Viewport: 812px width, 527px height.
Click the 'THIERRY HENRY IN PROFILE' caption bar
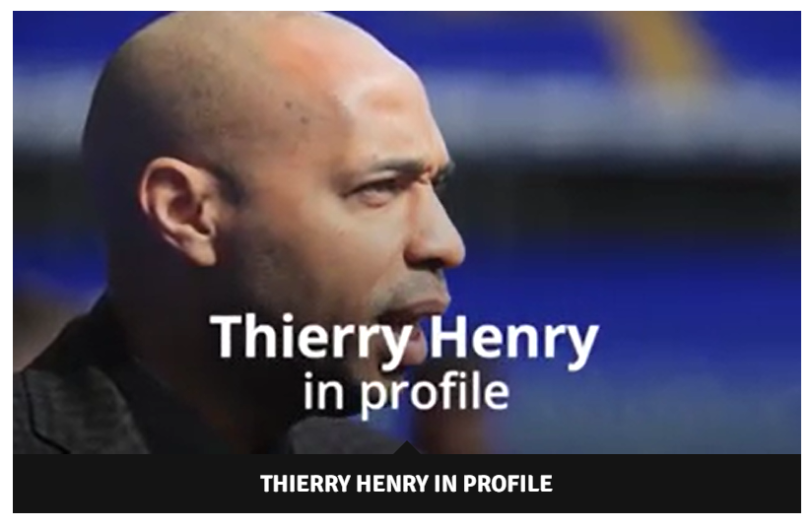click(407, 484)
